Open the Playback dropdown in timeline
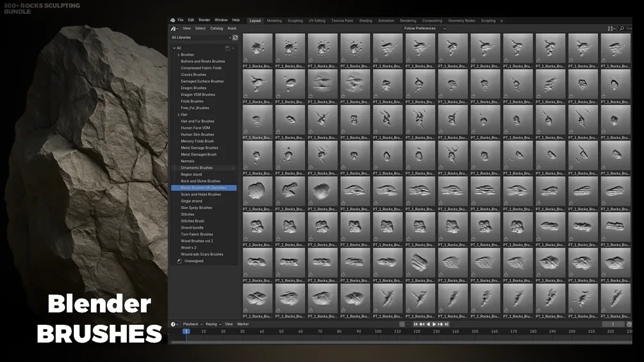644x362 pixels. click(x=193, y=324)
